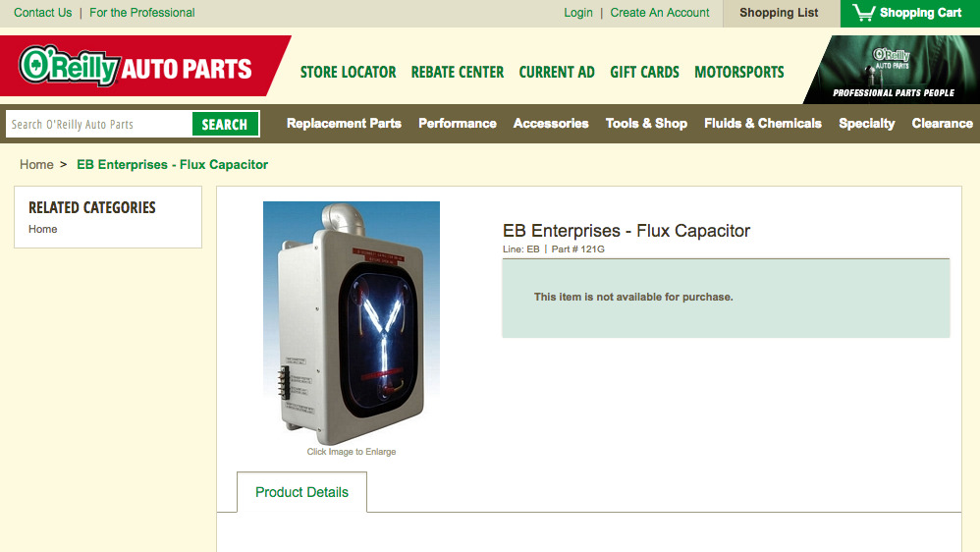
Task: Open the Shopping Cart icon button
Action: (x=910, y=13)
